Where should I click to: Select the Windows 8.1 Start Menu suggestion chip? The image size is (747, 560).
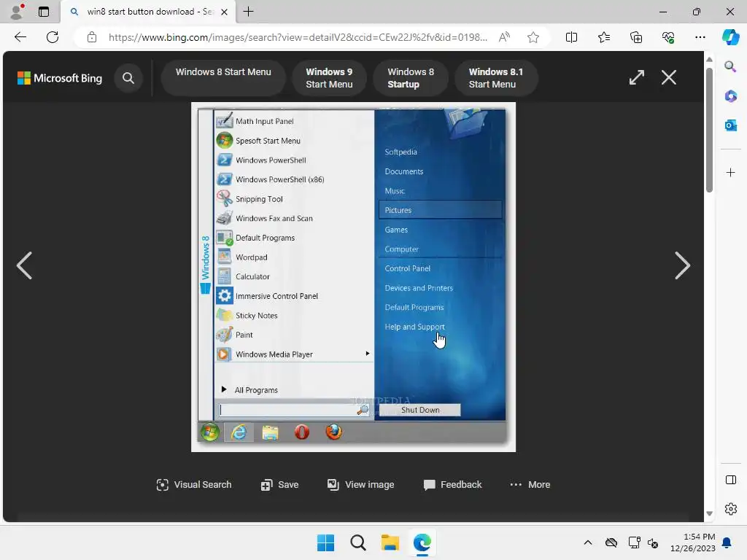[496, 77]
